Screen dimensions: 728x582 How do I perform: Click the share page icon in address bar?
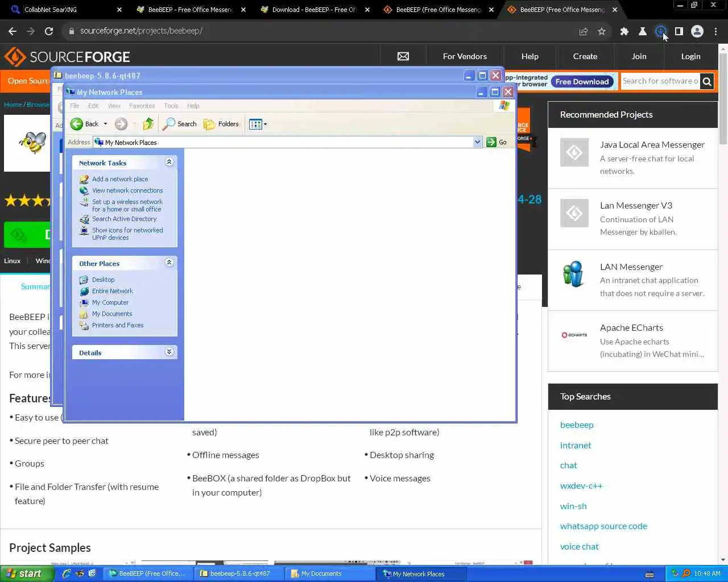pyautogui.click(x=584, y=31)
